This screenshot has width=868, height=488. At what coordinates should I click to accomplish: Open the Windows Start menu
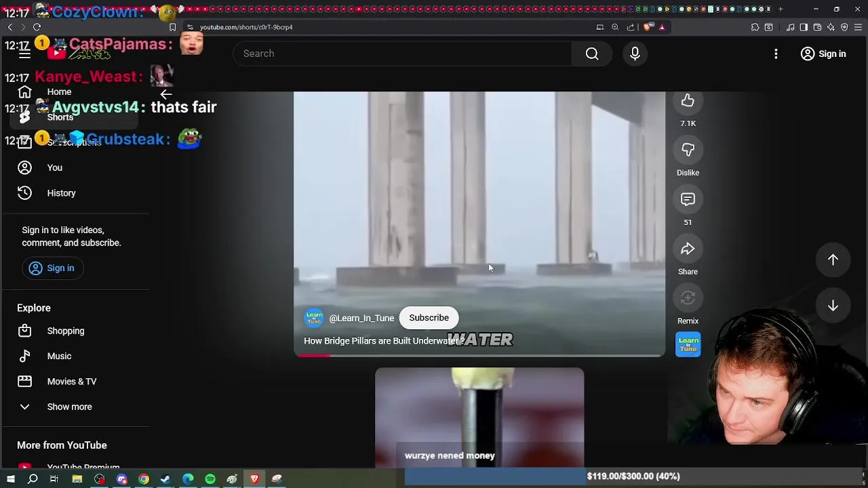pyautogui.click(x=10, y=479)
